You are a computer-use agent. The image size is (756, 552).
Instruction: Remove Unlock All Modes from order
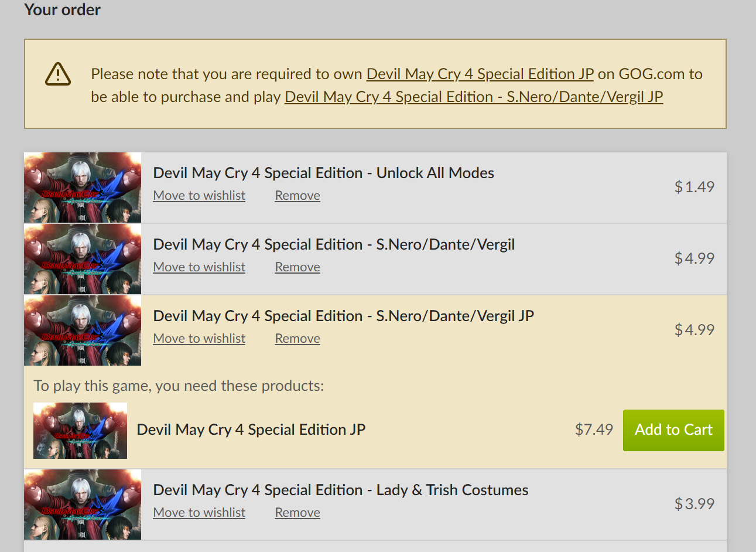click(x=297, y=196)
